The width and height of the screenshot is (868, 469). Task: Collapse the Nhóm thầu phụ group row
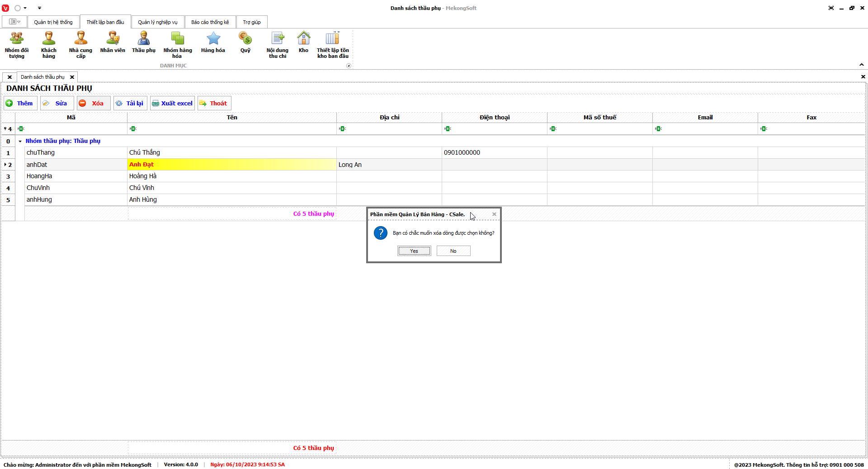(20, 141)
